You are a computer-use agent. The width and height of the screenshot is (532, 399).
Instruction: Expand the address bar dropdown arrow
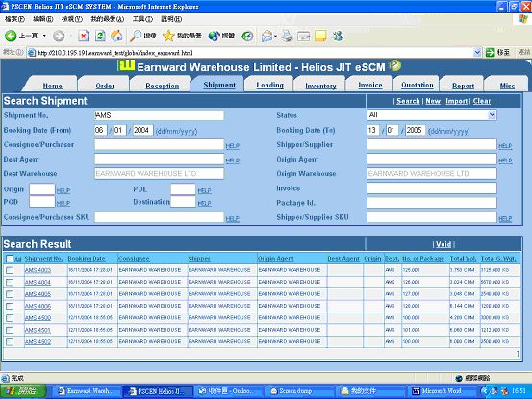477,52
